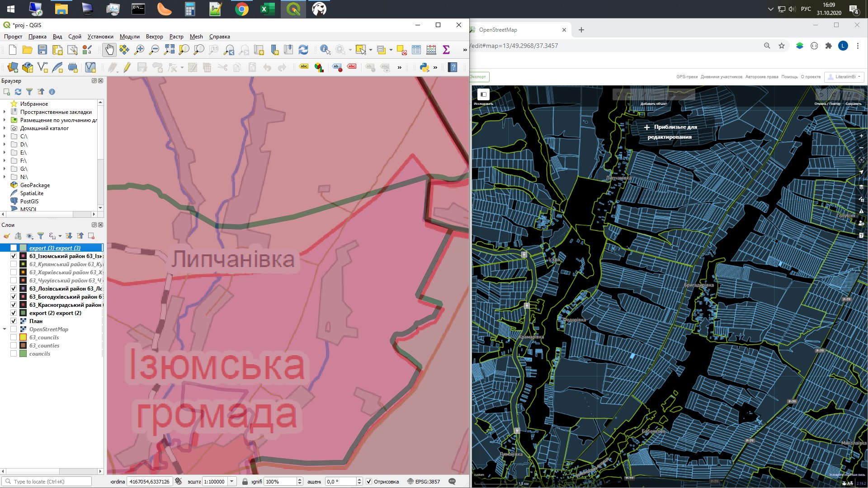This screenshot has width=868, height=488.
Task: Expand the C:\ drive in Browser
Action: 5,136
